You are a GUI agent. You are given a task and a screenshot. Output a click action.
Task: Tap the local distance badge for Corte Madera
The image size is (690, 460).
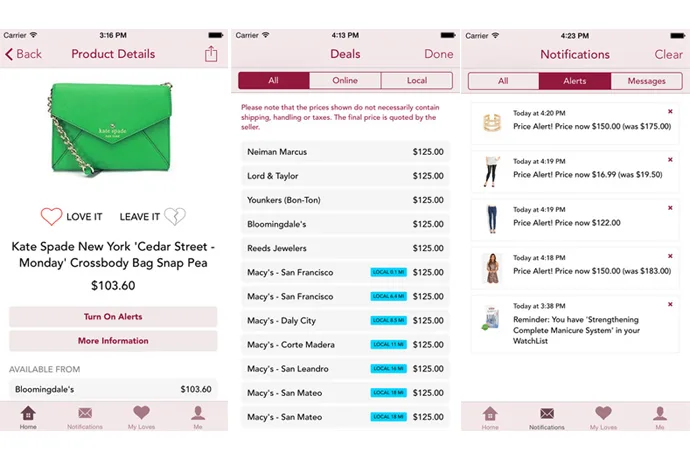click(389, 345)
